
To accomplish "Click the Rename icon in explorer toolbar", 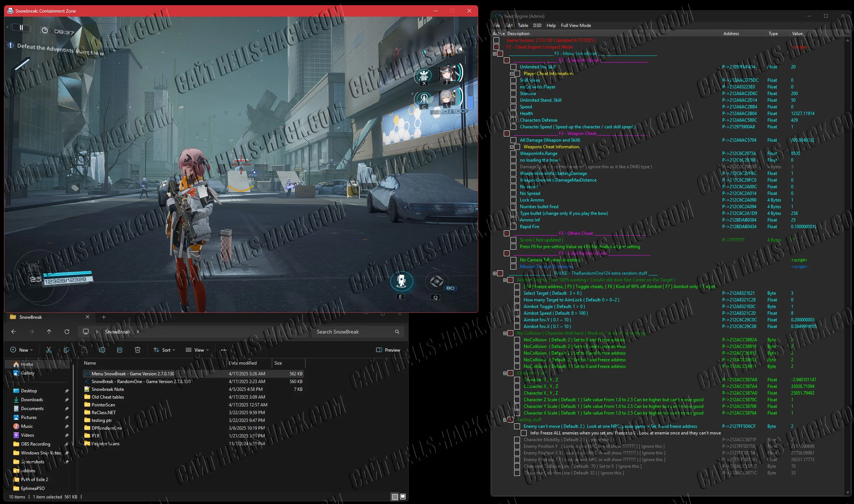I will point(102,350).
